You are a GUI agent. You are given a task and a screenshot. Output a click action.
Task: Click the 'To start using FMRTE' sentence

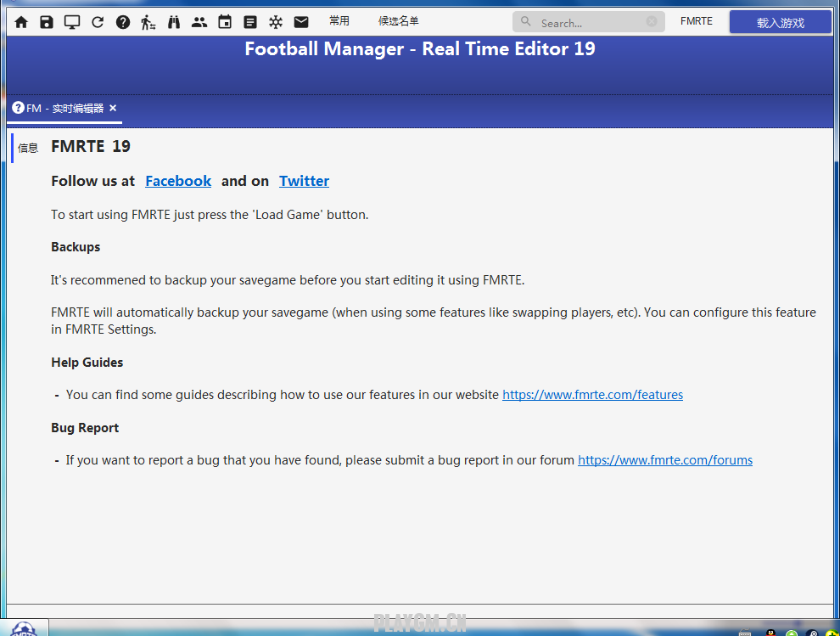click(x=210, y=215)
